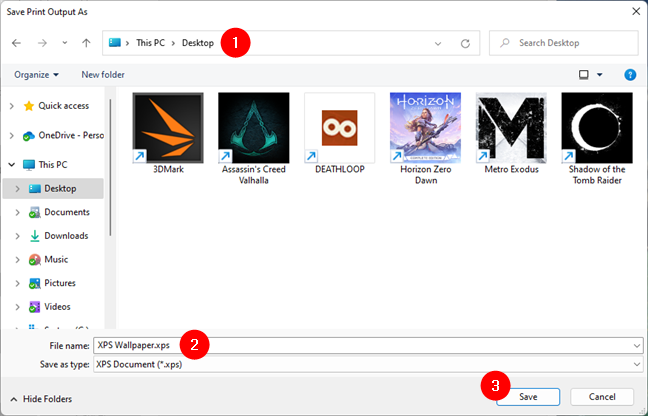Change the view layout icon
The image size is (648, 416).
(584, 75)
